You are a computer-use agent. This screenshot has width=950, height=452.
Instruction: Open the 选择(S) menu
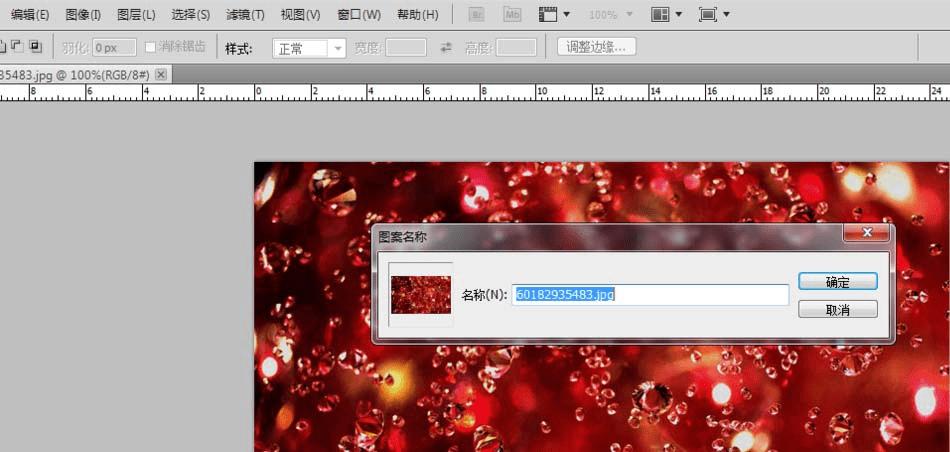[x=190, y=15]
